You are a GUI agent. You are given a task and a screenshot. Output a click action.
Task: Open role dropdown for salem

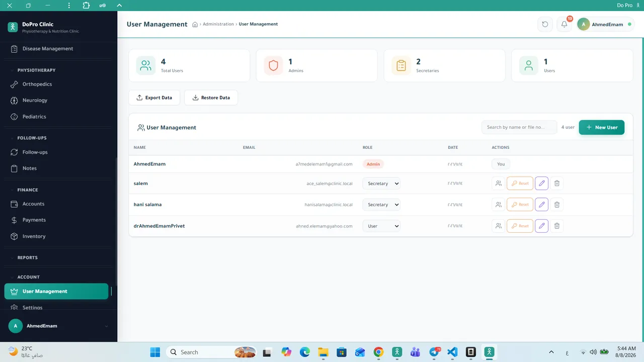point(381,184)
